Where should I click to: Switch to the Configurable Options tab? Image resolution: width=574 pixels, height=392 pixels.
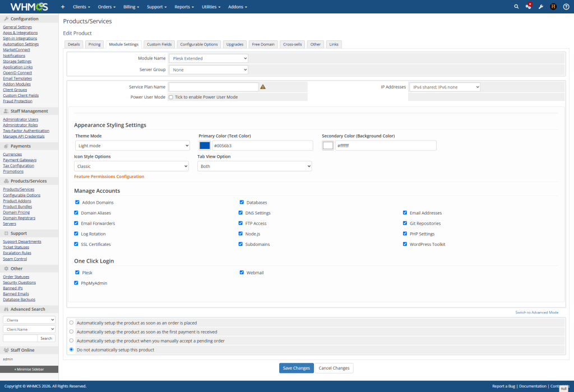199,44
